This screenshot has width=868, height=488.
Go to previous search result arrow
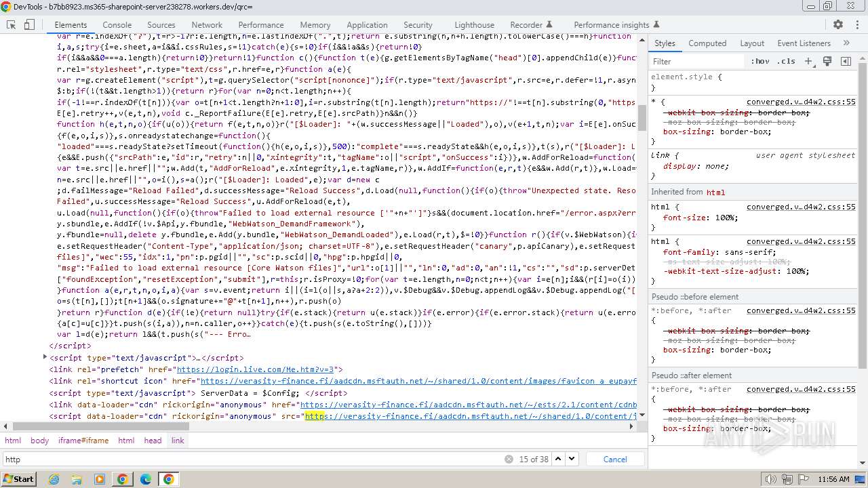557,459
